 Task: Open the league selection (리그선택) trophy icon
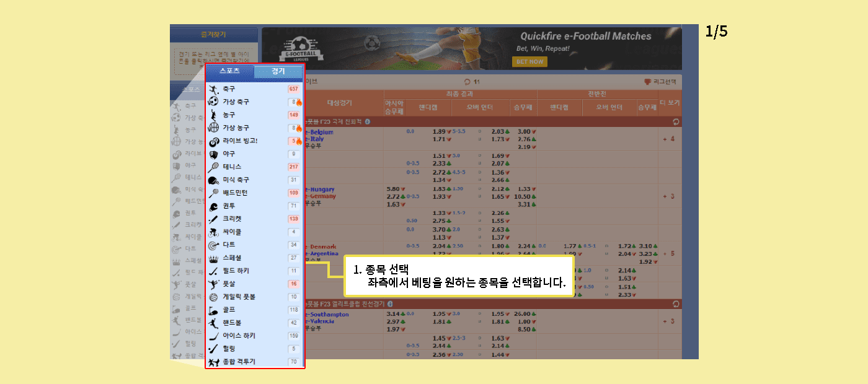click(649, 81)
